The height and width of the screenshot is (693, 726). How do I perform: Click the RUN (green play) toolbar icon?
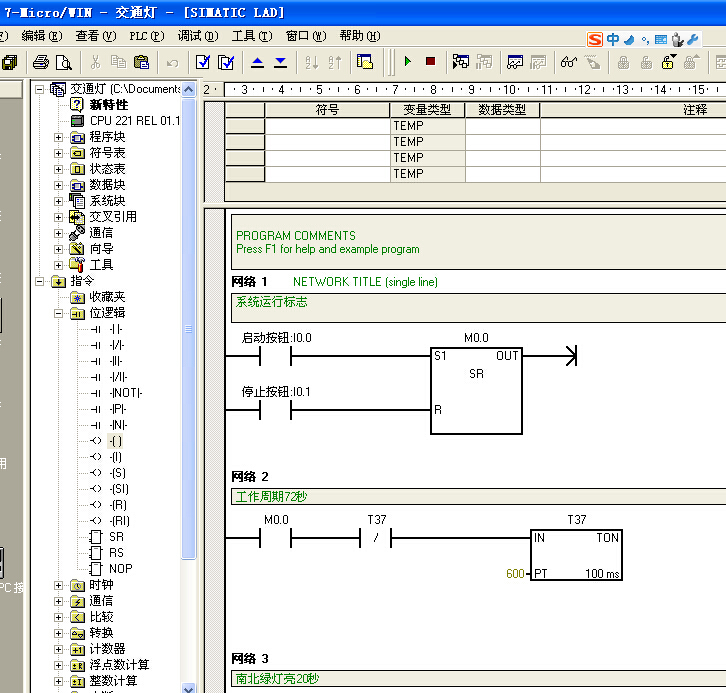pyautogui.click(x=407, y=62)
